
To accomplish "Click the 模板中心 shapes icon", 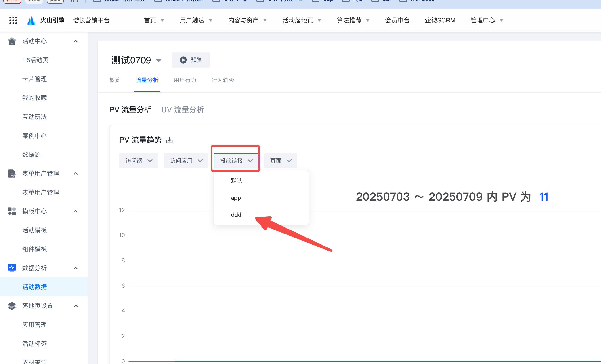I will pos(12,211).
